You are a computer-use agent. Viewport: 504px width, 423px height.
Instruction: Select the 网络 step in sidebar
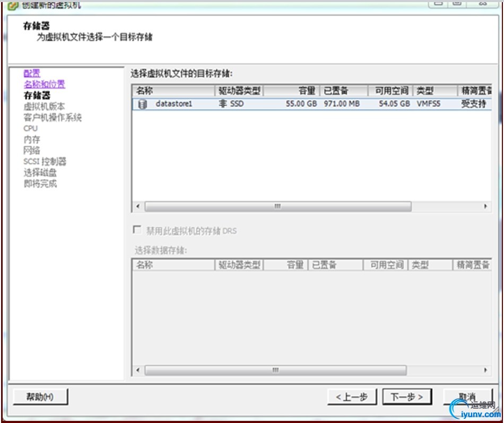(32, 151)
